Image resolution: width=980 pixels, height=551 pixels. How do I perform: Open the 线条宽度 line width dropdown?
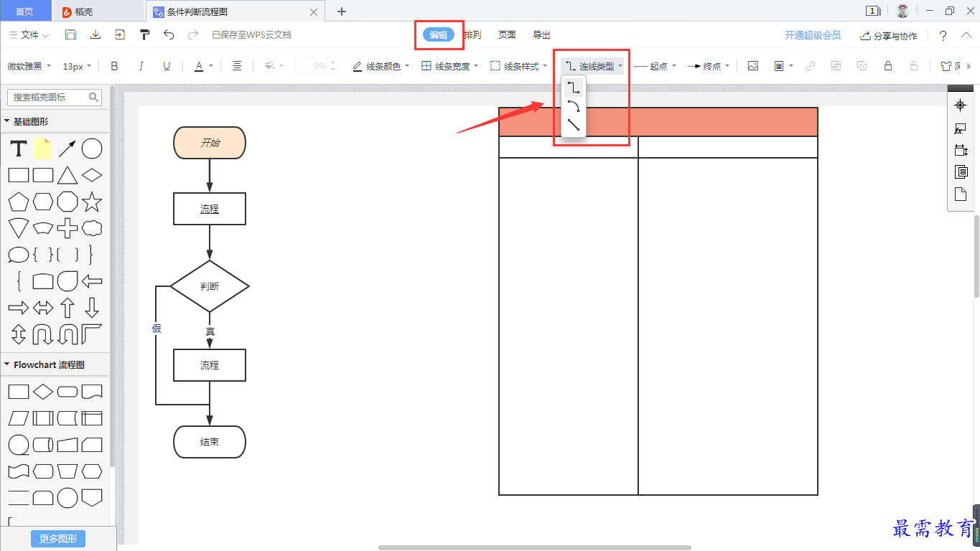(449, 66)
